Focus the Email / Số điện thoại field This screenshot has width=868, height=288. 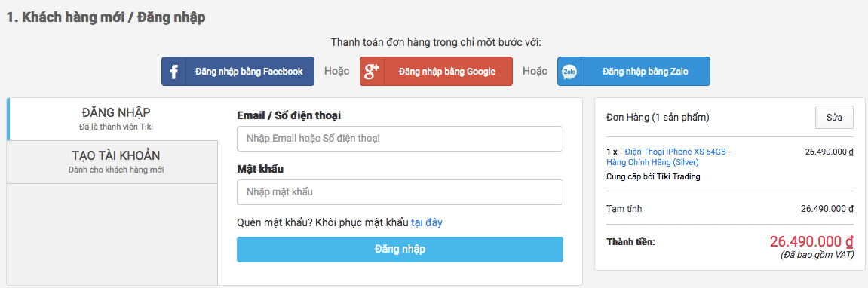click(400, 139)
